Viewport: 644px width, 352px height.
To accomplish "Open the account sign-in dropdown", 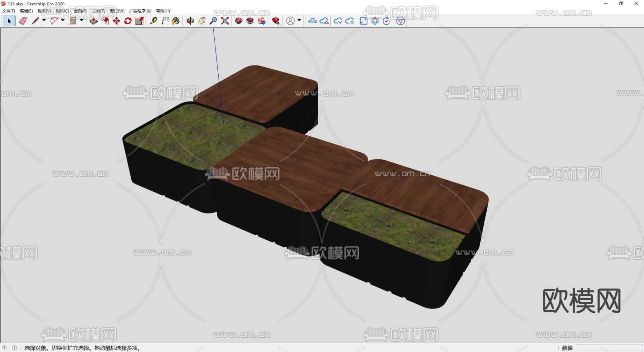I will point(299,21).
